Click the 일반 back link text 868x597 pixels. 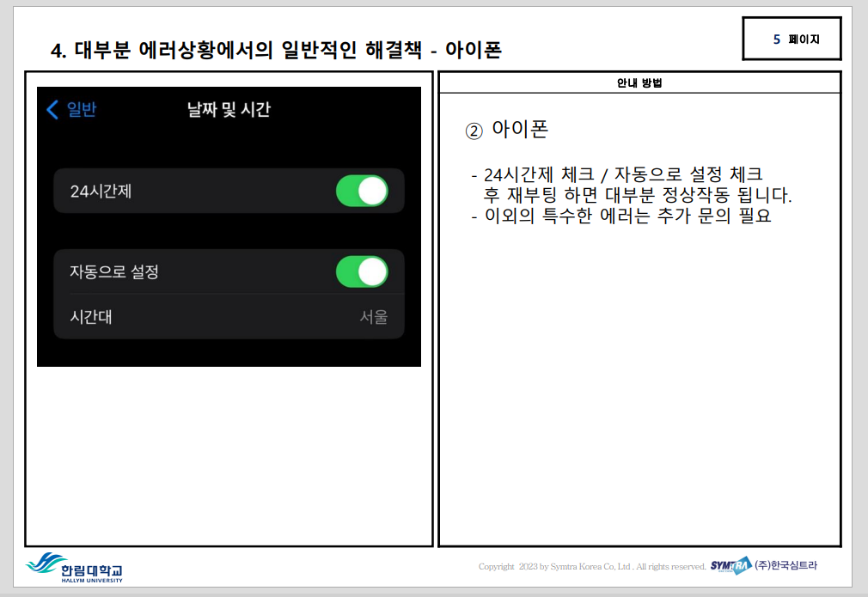coord(82,109)
